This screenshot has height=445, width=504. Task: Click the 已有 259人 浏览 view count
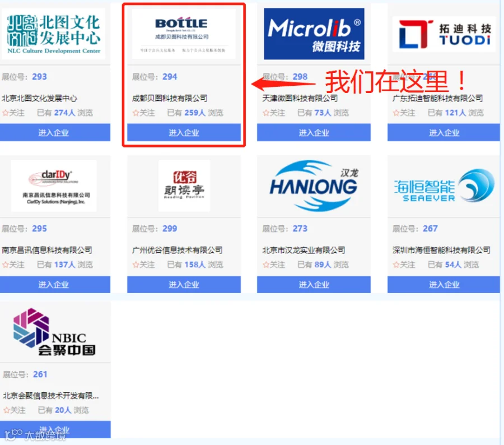pos(195,113)
